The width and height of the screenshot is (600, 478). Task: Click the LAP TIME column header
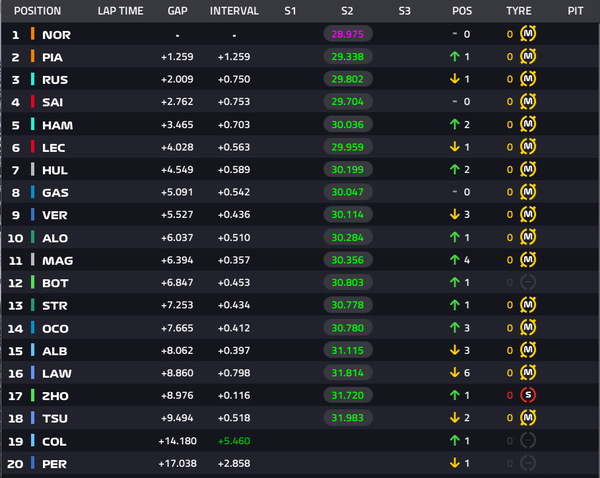[121, 11]
